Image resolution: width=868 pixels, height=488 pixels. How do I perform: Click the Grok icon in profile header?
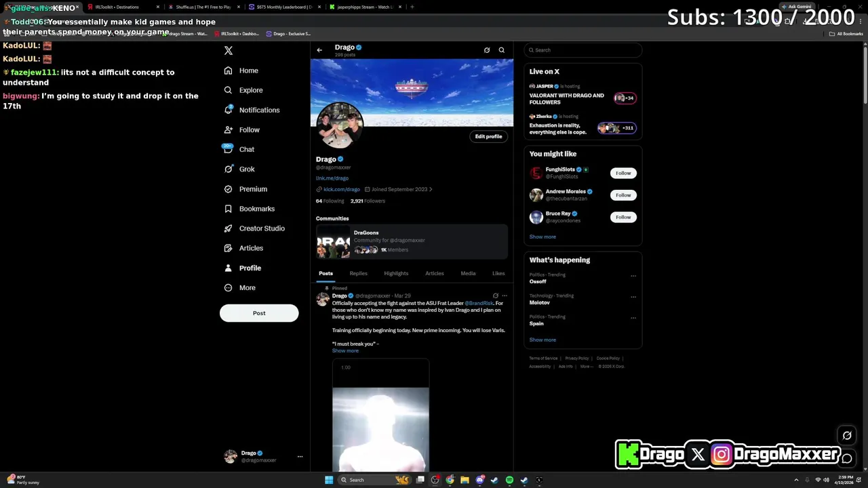pyautogui.click(x=487, y=50)
